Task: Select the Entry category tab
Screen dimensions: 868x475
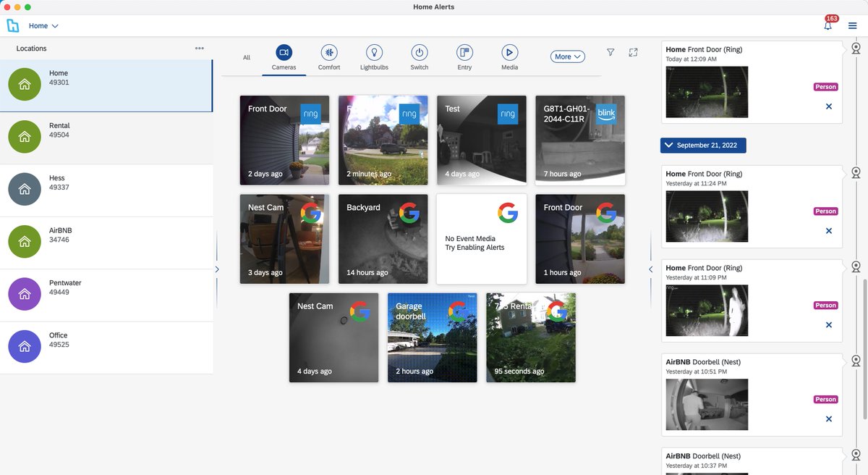Action: point(464,57)
